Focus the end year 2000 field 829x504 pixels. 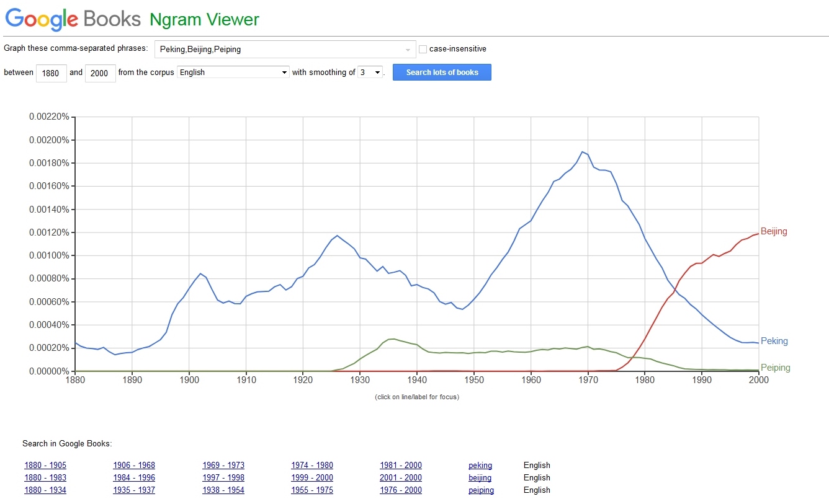(99, 73)
